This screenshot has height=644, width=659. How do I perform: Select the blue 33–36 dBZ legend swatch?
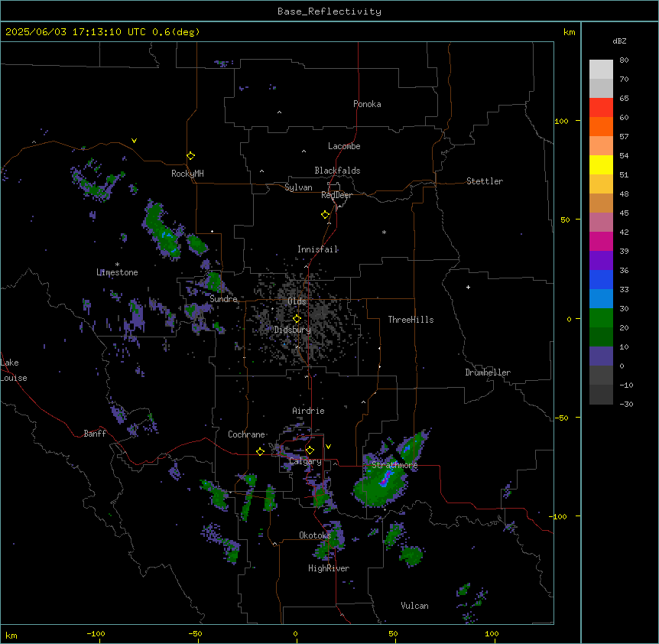601,279
